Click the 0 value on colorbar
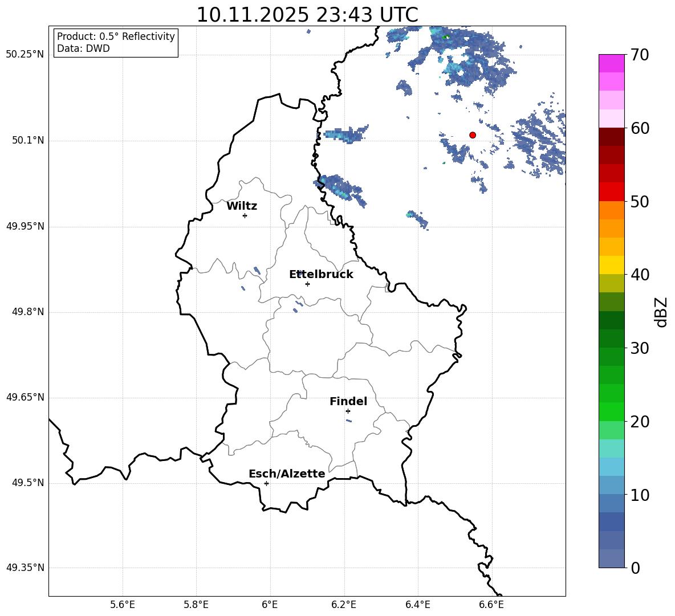This screenshot has height=616, width=675. tap(635, 568)
